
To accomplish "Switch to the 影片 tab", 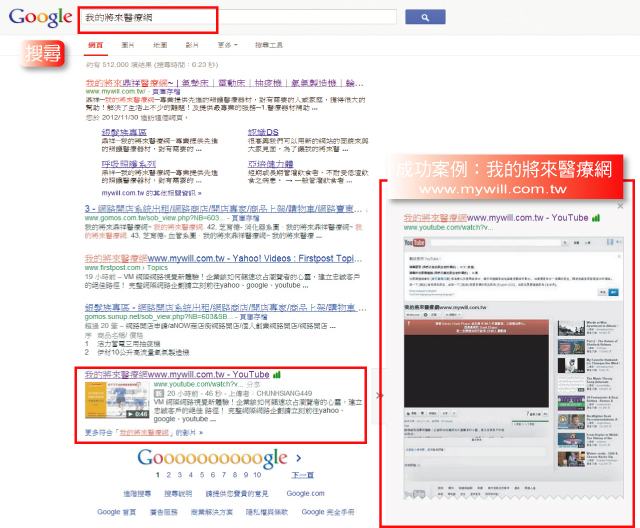I will click(x=192, y=45).
